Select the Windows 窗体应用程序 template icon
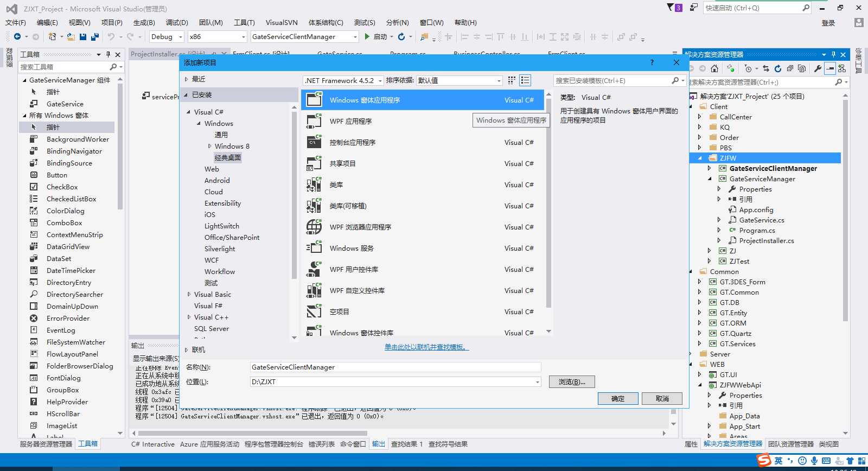Viewport: 868px width, 471px height. tap(314, 100)
